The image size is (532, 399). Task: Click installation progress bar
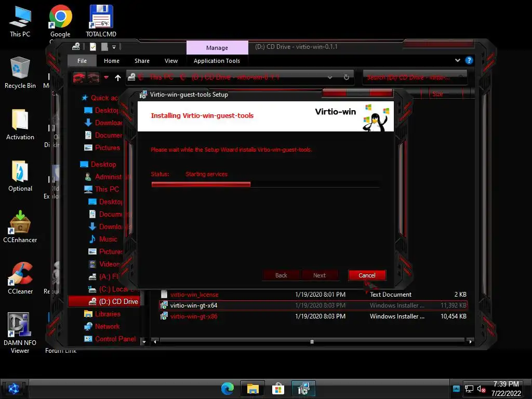[x=265, y=184]
